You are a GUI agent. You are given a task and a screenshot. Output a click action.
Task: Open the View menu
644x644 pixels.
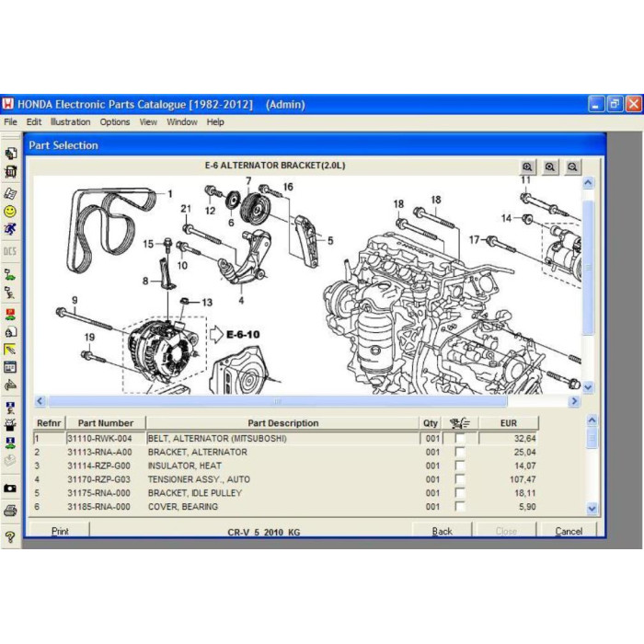pos(148,122)
